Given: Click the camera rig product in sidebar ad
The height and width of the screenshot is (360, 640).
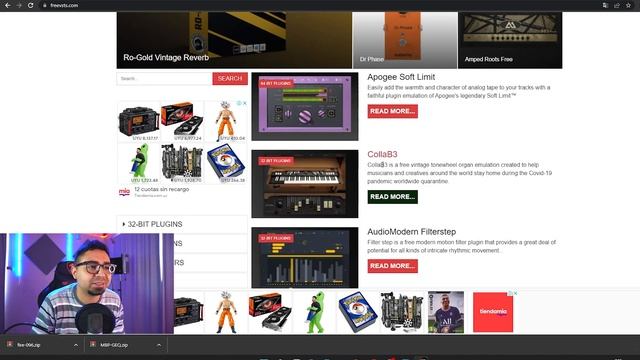Looking at the screenshot, I should [x=182, y=163].
